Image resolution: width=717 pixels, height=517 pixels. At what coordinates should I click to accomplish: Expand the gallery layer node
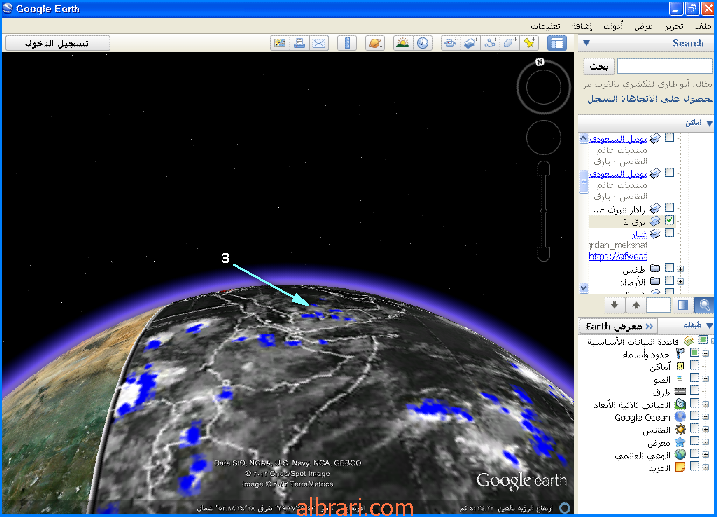(x=706, y=442)
